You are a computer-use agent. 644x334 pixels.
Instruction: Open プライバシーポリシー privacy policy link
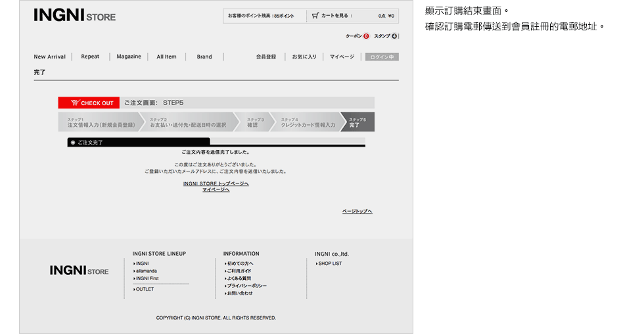246,286
